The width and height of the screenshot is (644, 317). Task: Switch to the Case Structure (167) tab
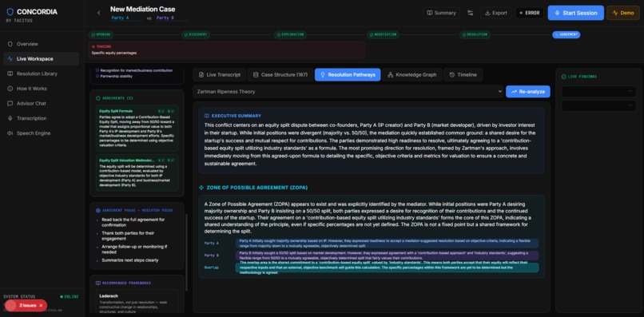tap(280, 75)
